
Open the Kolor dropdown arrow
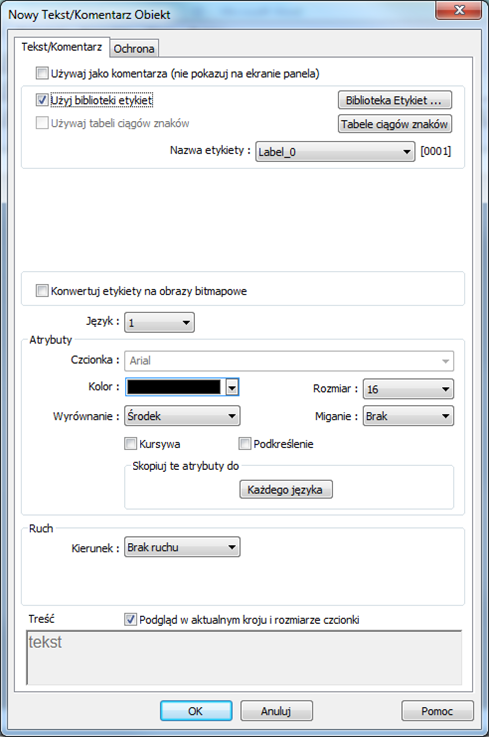pyautogui.click(x=232, y=387)
